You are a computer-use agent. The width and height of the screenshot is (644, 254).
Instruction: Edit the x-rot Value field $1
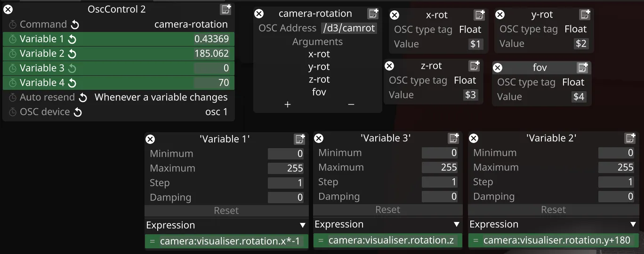476,44
